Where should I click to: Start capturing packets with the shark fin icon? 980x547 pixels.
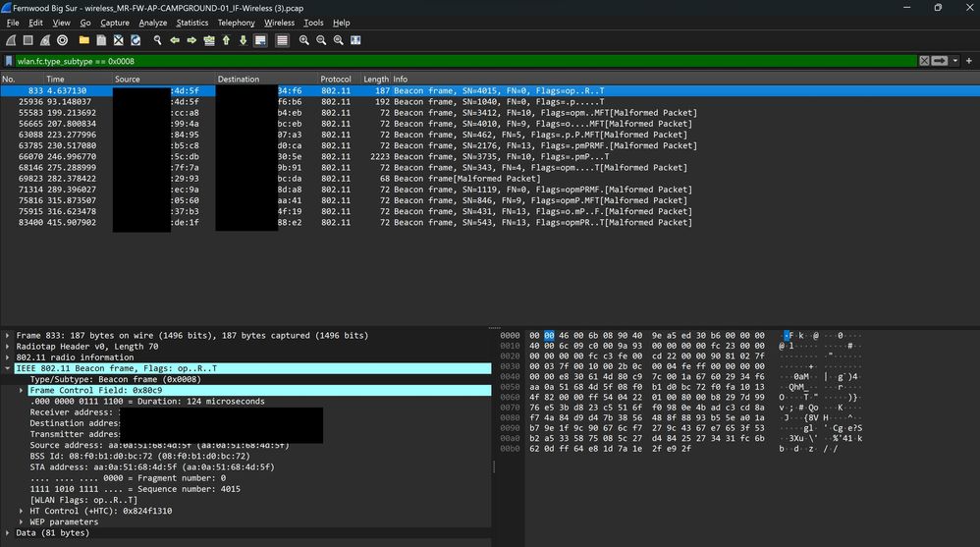10,40
